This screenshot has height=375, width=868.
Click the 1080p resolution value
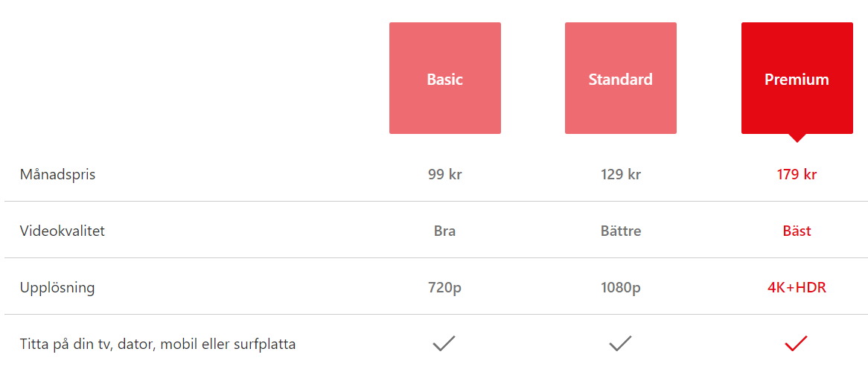tap(621, 288)
